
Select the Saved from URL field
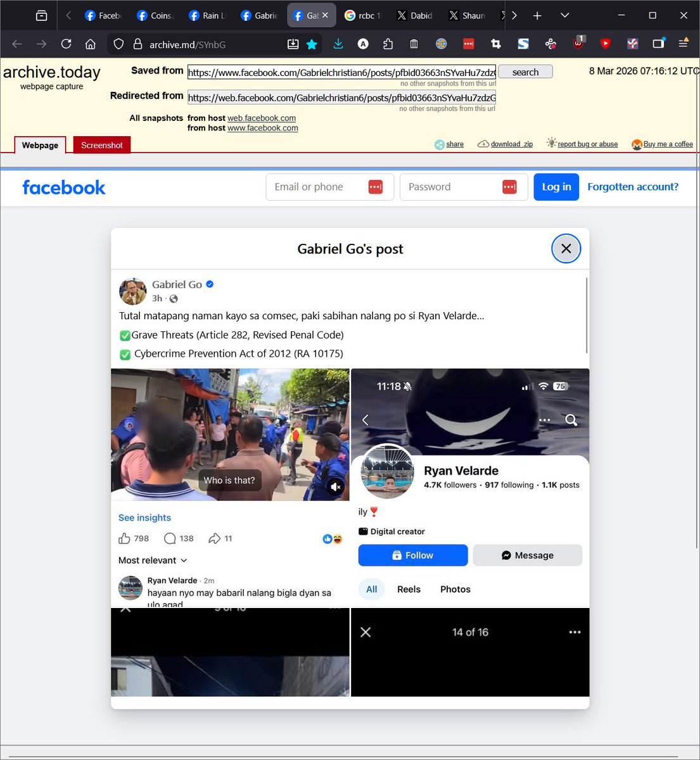pyautogui.click(x=341, y=72)
